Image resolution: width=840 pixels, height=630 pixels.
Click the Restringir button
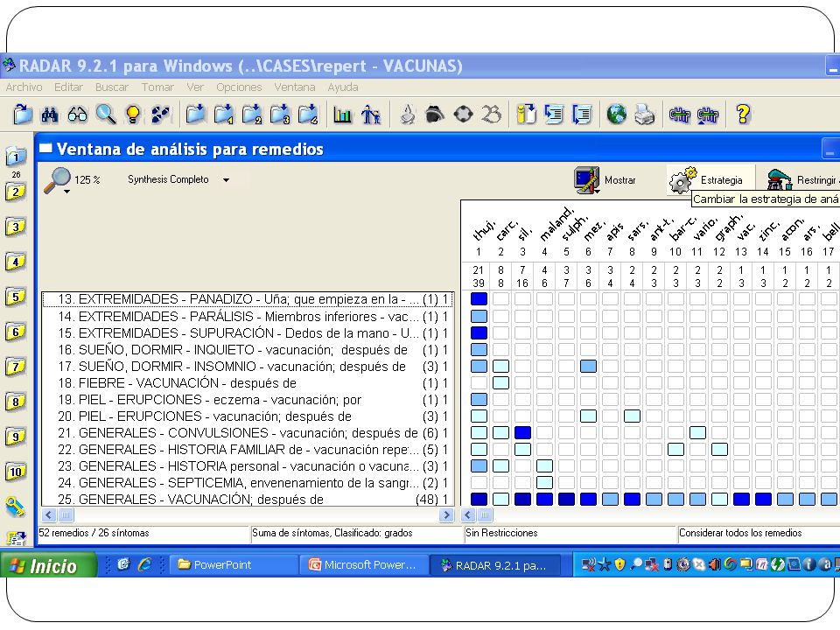point(801,180)
